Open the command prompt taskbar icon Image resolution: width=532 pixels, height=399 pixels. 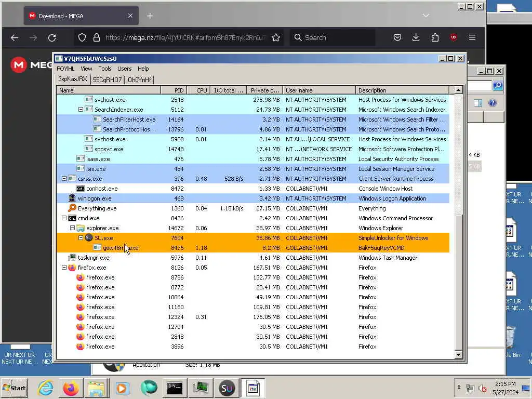pyautogui.click(x=175, y=388)
